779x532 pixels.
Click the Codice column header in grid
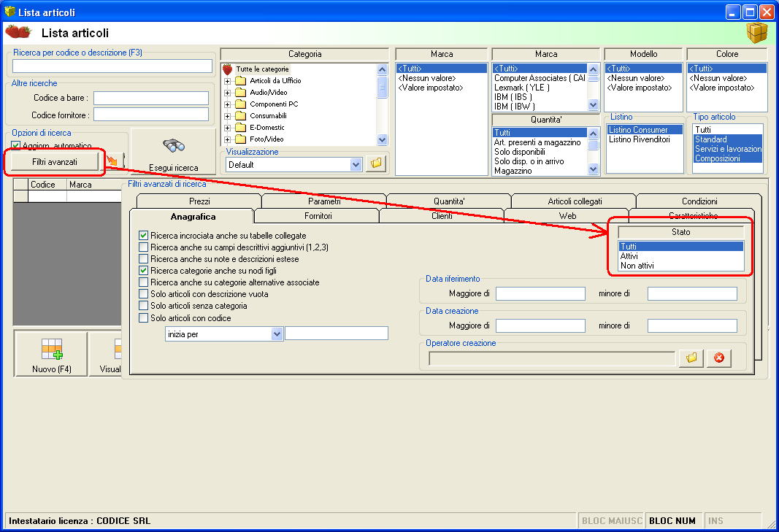point(47,185)
